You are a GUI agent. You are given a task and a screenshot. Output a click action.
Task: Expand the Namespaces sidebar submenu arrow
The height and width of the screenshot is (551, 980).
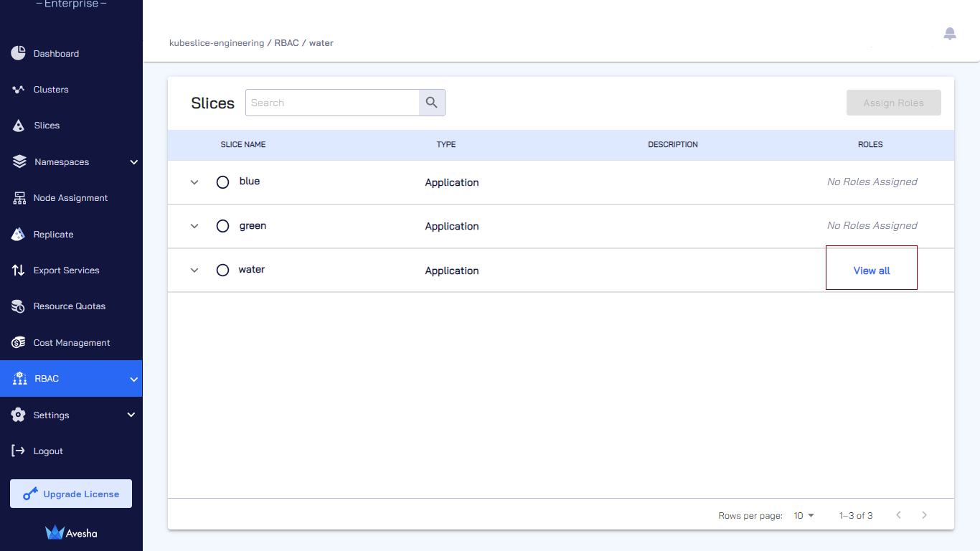[134, 162]
